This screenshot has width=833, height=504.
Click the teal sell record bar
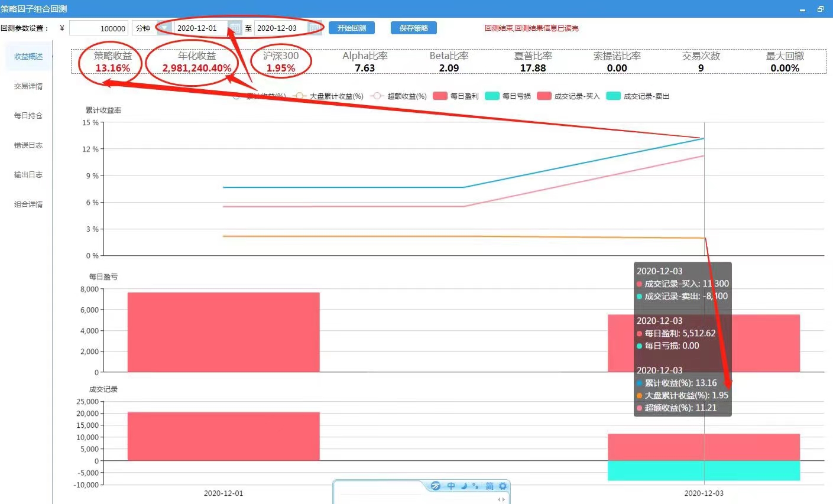[704, 471]
